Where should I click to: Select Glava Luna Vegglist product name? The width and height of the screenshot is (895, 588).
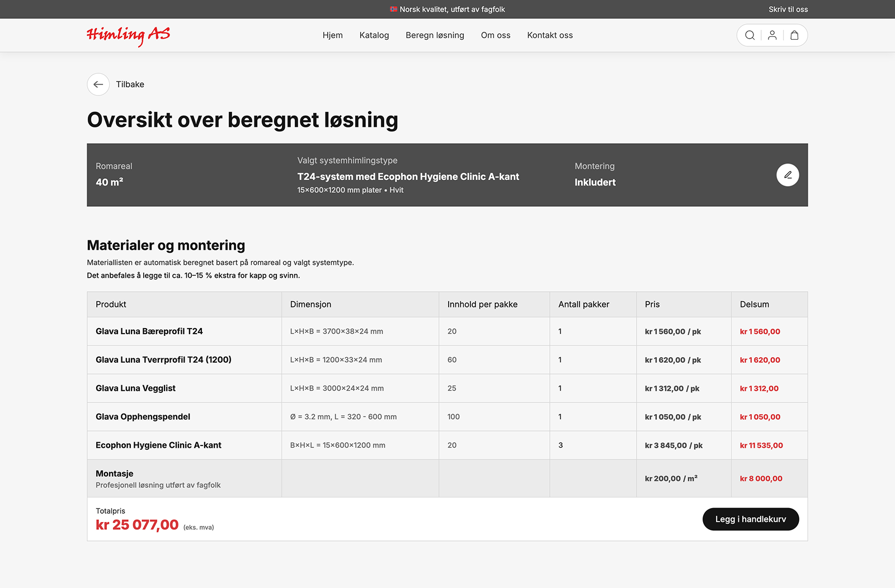pos(135,388)
